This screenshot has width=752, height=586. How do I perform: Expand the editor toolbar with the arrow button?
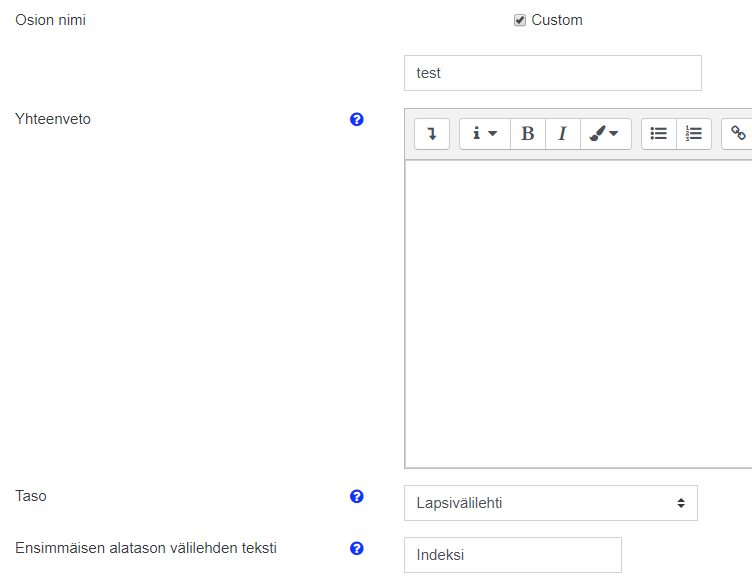point(432,134)
